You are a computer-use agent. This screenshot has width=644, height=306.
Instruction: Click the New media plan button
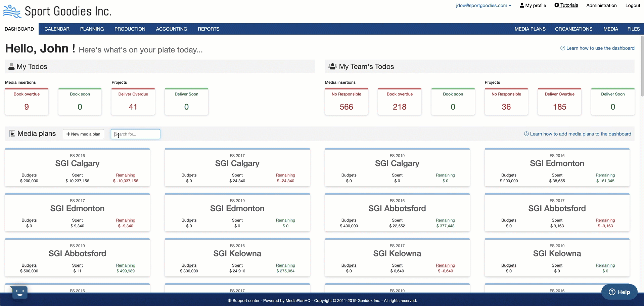[x=83, y=134]
